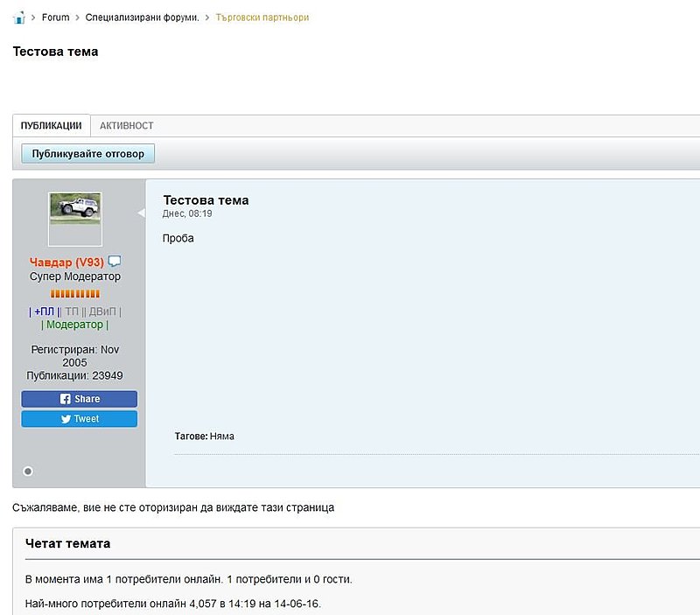Open Търговски партньори breadcrumb link
Viewport: 700px width, 615px height.
click(262, 17)
